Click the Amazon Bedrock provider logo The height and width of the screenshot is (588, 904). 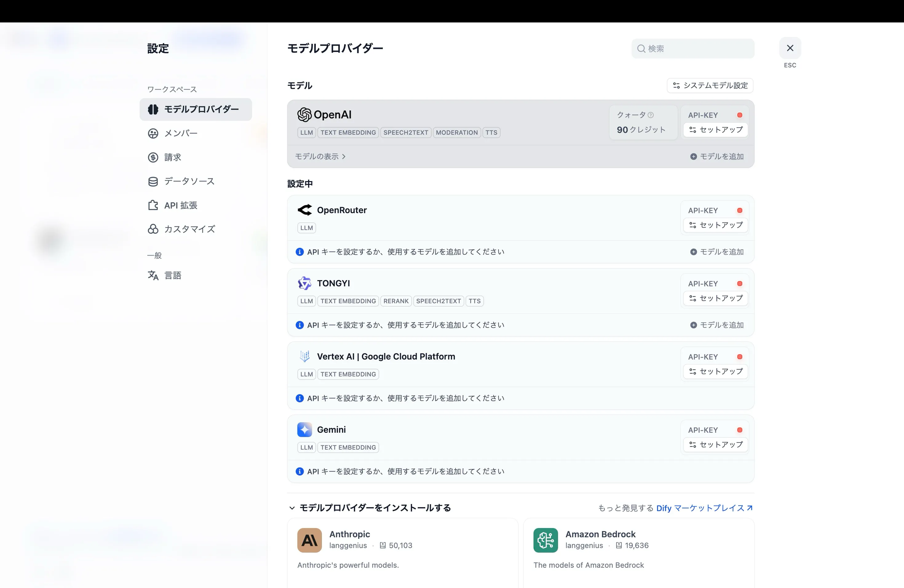pos(546,540)
